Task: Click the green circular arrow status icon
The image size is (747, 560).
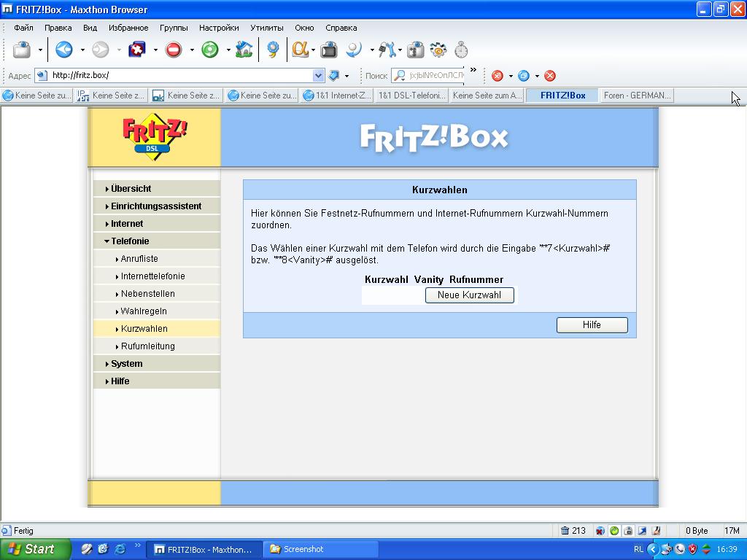Action: click(x=614, y=531)
